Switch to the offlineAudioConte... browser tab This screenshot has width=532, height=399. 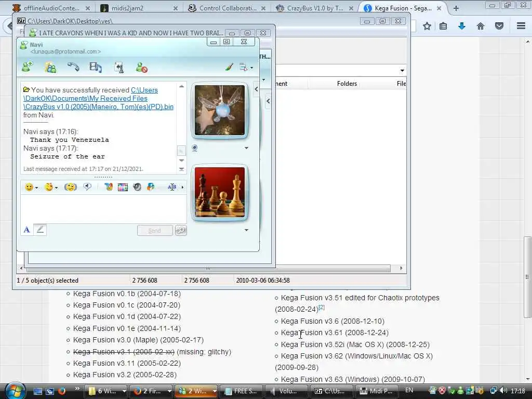[x=51, y=8]
